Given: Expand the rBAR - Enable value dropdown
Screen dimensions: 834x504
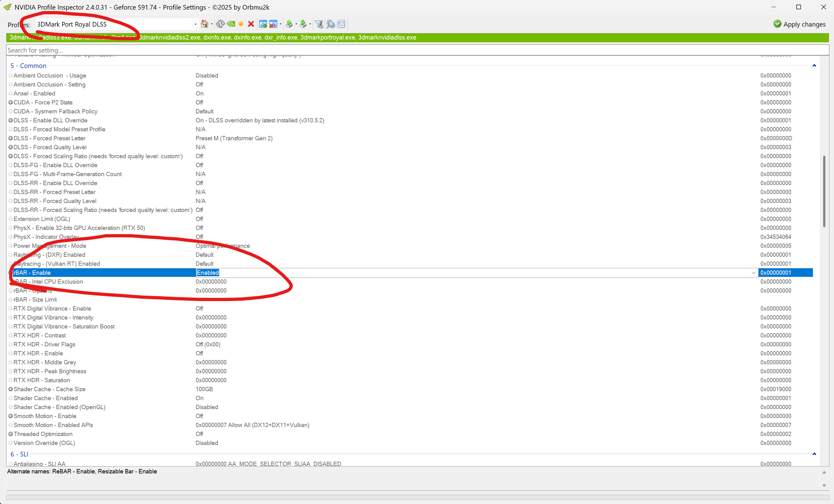Looking at the screenshot, I should click(753, 273).
